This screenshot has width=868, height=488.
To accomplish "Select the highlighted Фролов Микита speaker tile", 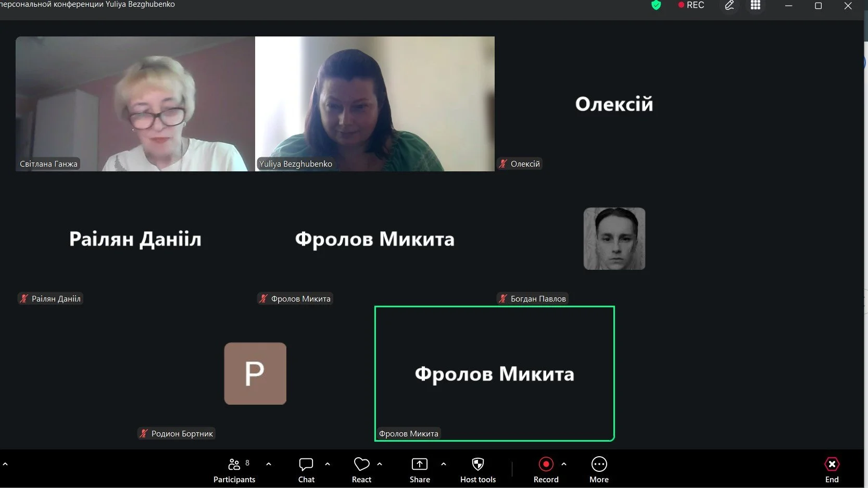I will click(495, 373).
